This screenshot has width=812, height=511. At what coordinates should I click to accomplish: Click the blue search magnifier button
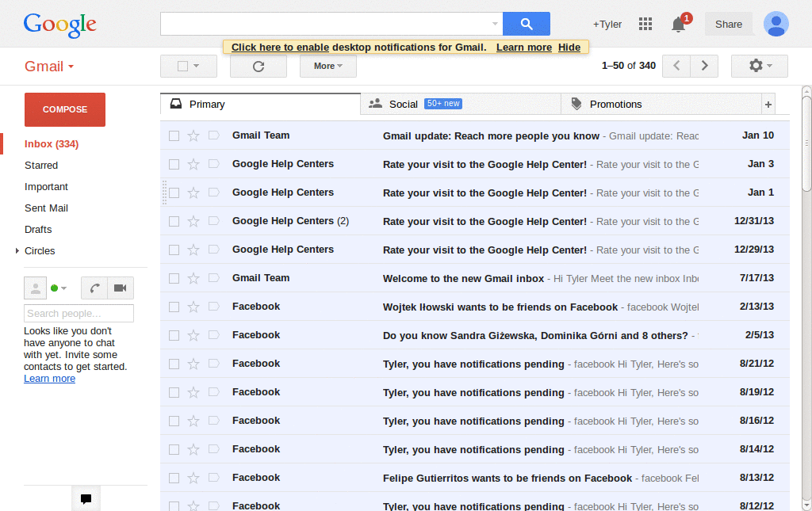527,24
